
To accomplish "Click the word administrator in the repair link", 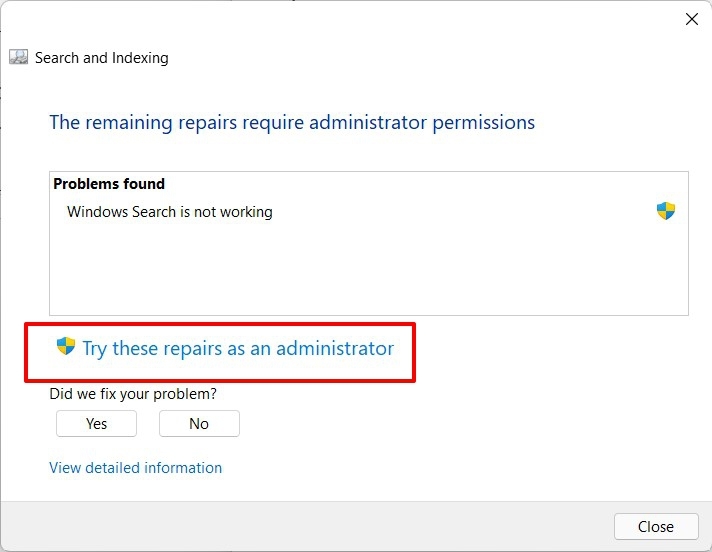I will (x=335, y=349).
